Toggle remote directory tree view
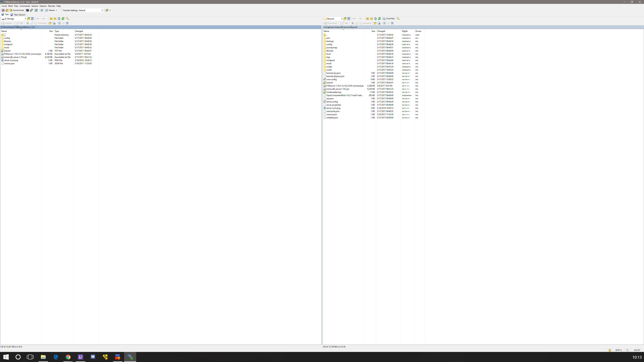Screen dimensions: 644x362 [398, 19]
